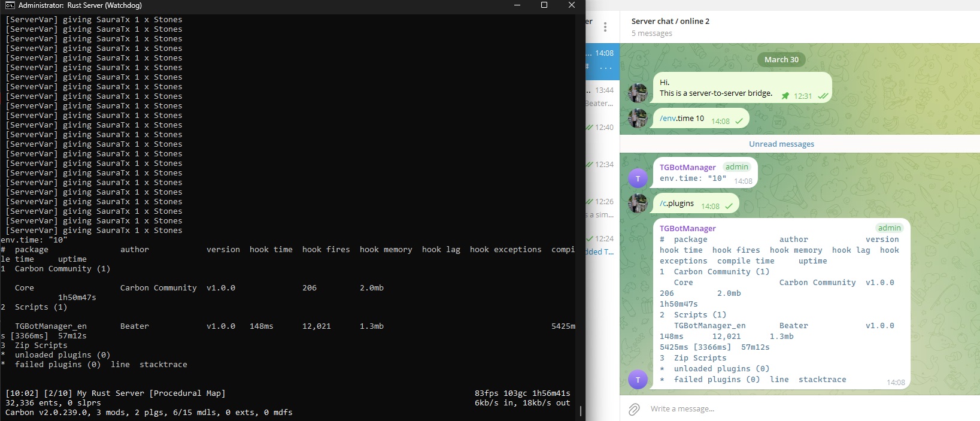Click the purple T avatar beside the env.time reply
The image size is (980, 421).
[x=638, y=178]
